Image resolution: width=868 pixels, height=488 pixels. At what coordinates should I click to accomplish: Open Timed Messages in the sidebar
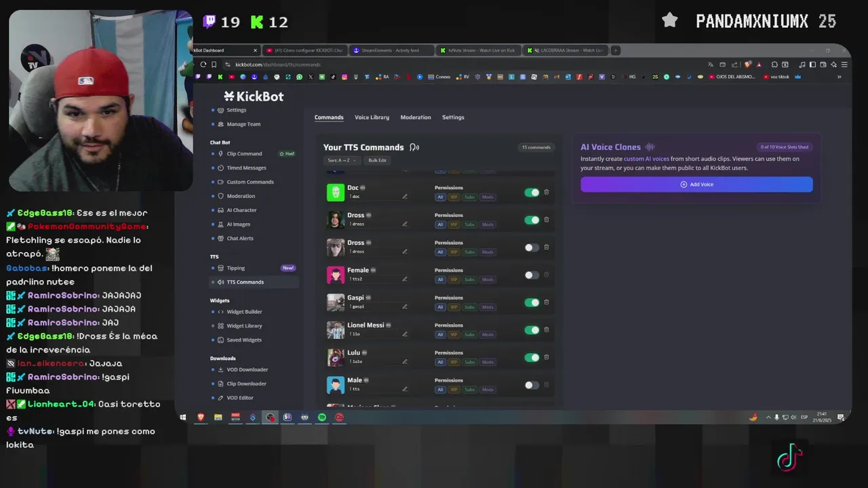pos(246,168)
